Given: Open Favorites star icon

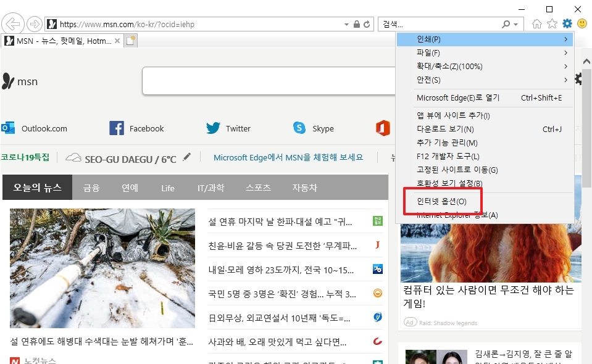Looking at the screenshot, I should [552, 24].
